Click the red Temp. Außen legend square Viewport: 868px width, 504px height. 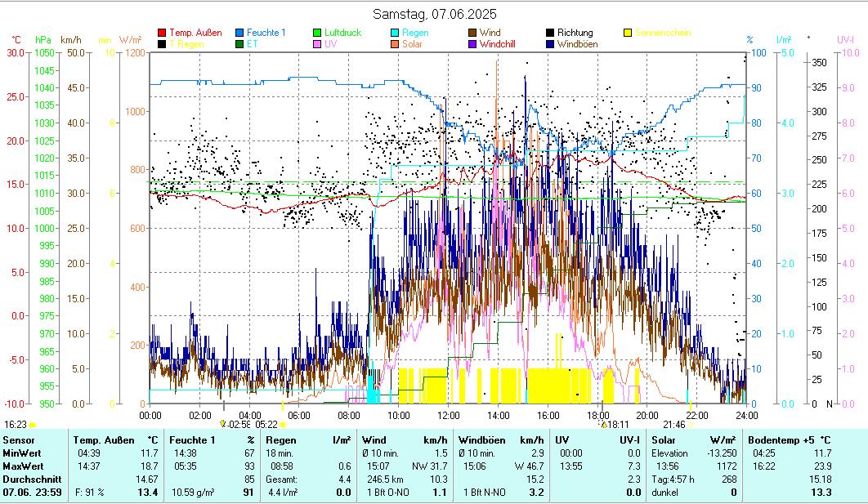tap(162, 33)
